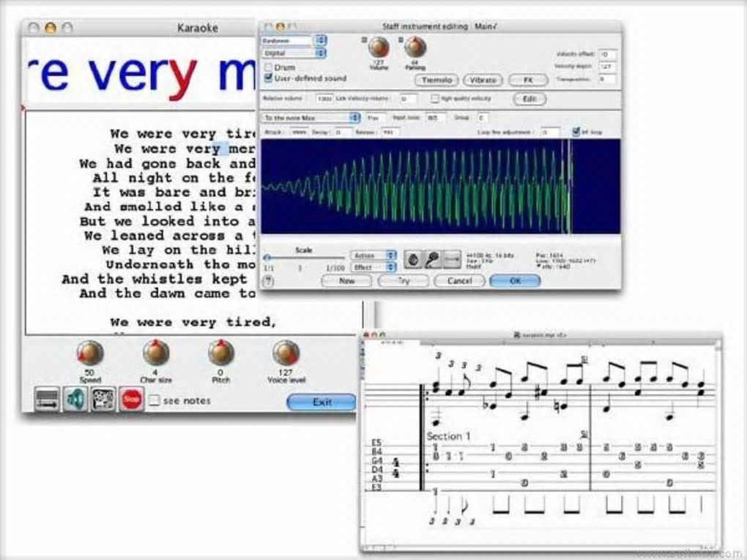Click the Vibrato button

click(483, 80)
